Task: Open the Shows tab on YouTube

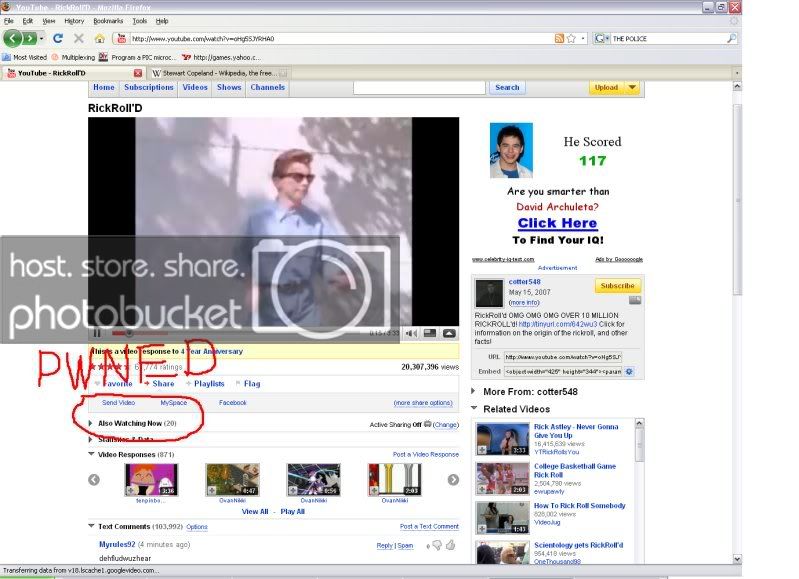Action: (x=229, y=88)
